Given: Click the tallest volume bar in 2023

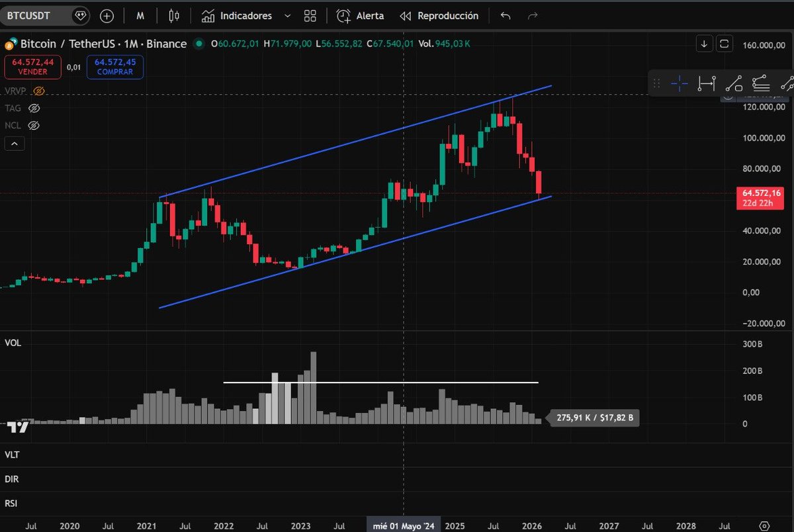Looking at the screenshot, I should tap(314, 388).
